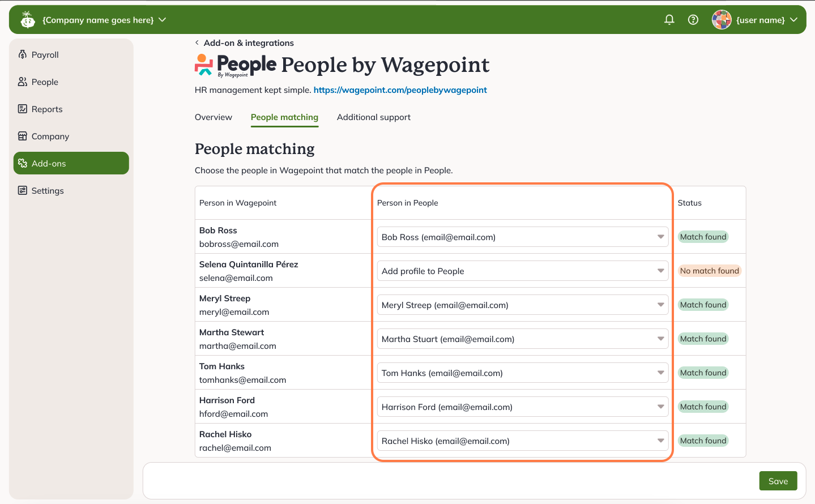The height and width of the screenshot is (504, 815).
Task: Go to Settings in the sidebar
Action: (x=71, y=190)
